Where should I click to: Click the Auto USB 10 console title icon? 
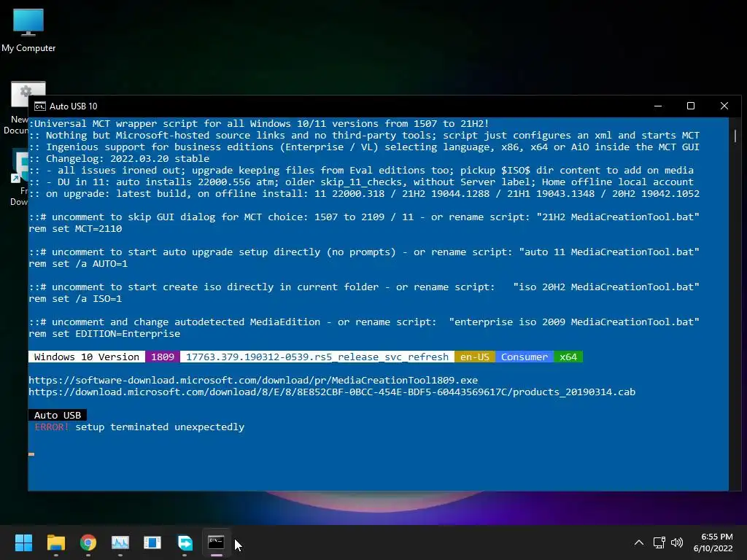[x=40, y=106]
